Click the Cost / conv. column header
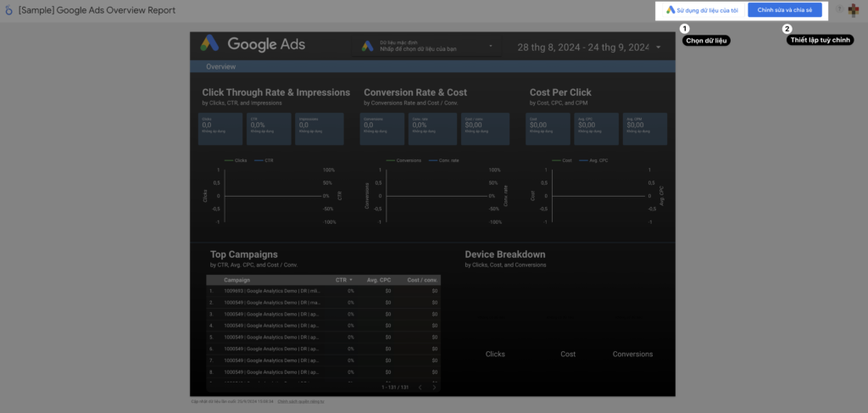The height and width of the screenshot is (413, 868). tap(422, 280)
